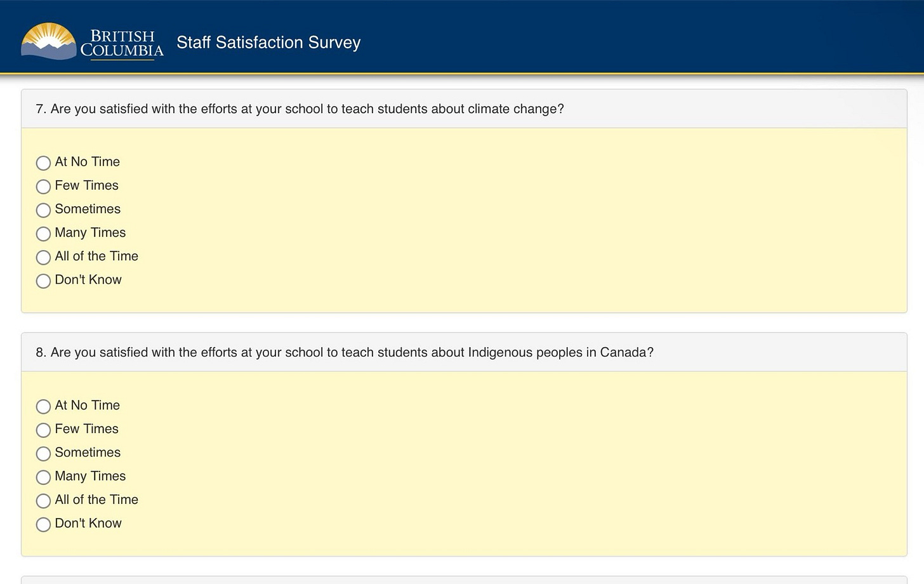Select All of the Time for question 7
The height and width of the screenshot is (584, 924).
pos(43,257)
